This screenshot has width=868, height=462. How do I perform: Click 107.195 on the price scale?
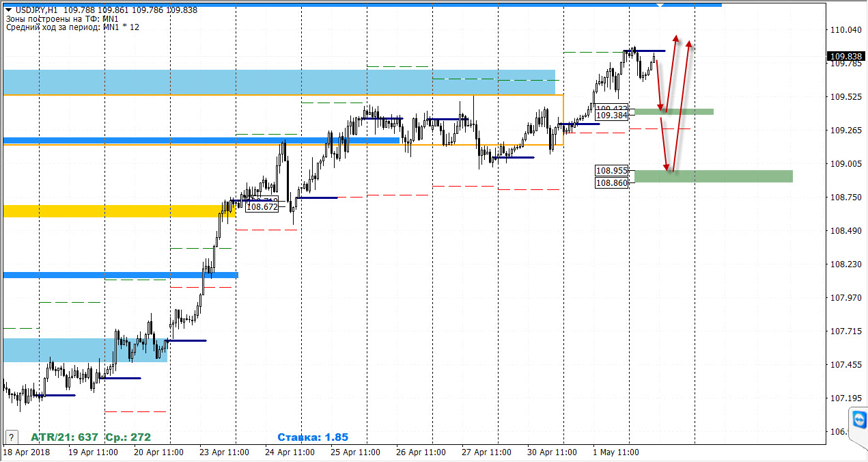pyautogui.click(x=846, y=398)
